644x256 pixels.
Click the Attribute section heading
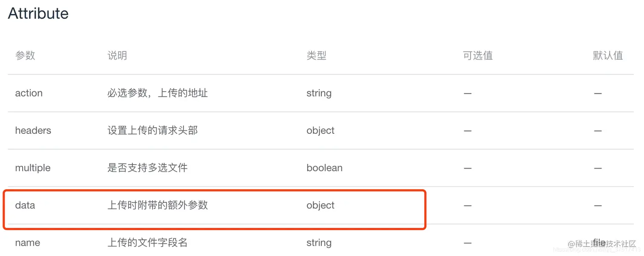coord(38,14)
